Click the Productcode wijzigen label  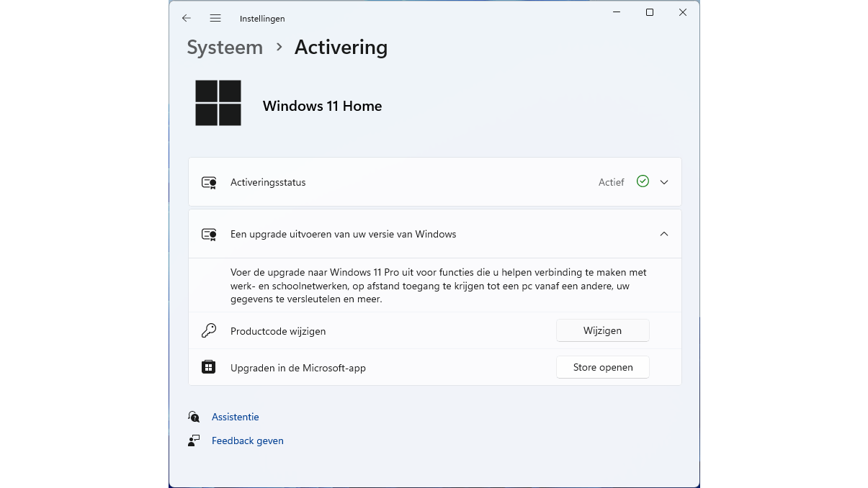278,332
